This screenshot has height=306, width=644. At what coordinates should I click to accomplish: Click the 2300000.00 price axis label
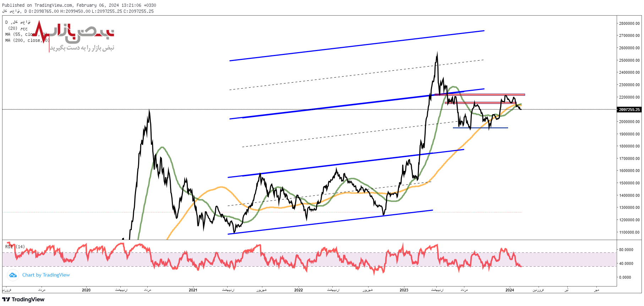tap(629, 85)
